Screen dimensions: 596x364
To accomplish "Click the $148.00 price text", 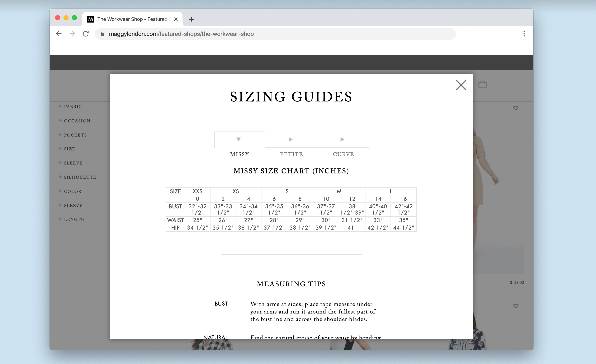I will [x=517, y=282].
